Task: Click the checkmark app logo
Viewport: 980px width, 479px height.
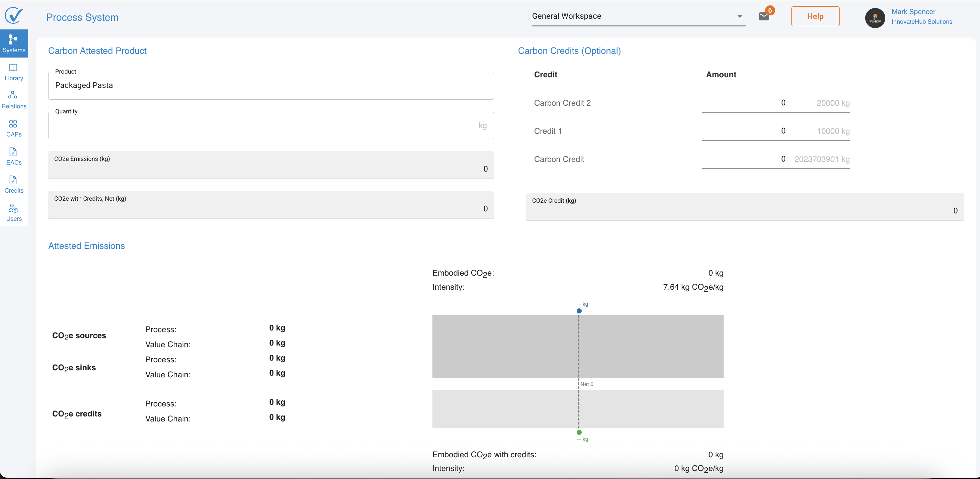Action: click(x=14, y=16)
